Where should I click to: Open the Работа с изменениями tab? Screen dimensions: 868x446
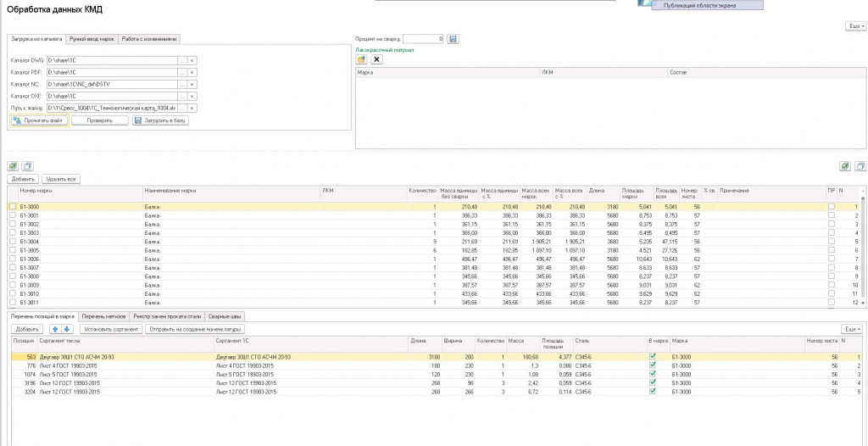pyautogui.click(x=149, y=39)
